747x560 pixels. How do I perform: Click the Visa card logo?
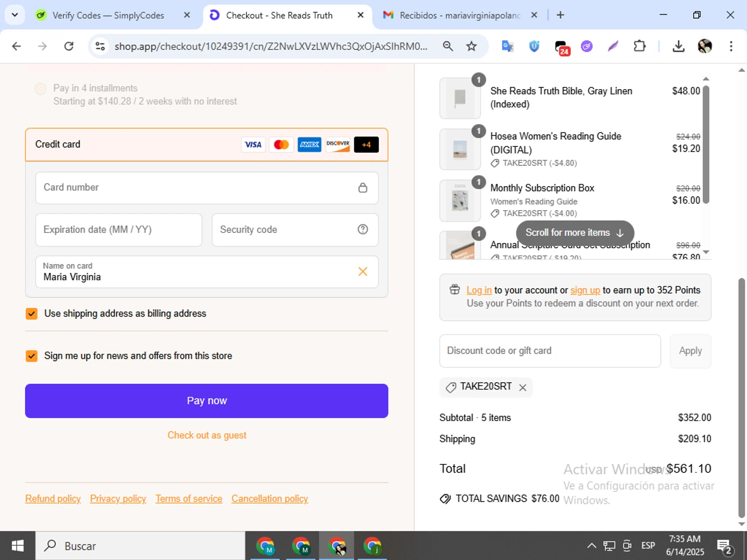(253, 144)
